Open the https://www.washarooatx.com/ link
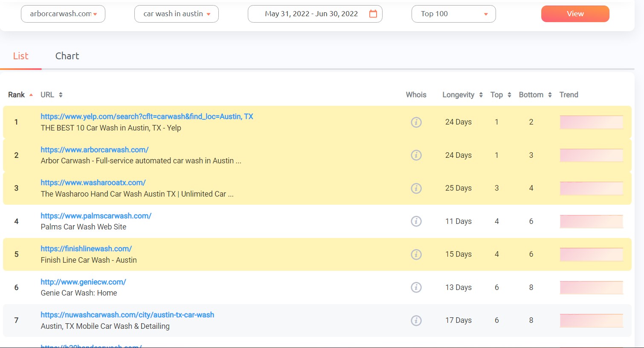Image resolution: width=644 pixels, height=348 pixels. pos(93,183)
